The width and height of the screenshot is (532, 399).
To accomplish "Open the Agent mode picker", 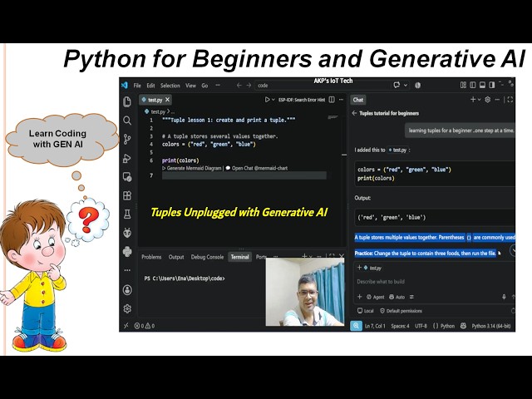I will click(375, 297).
